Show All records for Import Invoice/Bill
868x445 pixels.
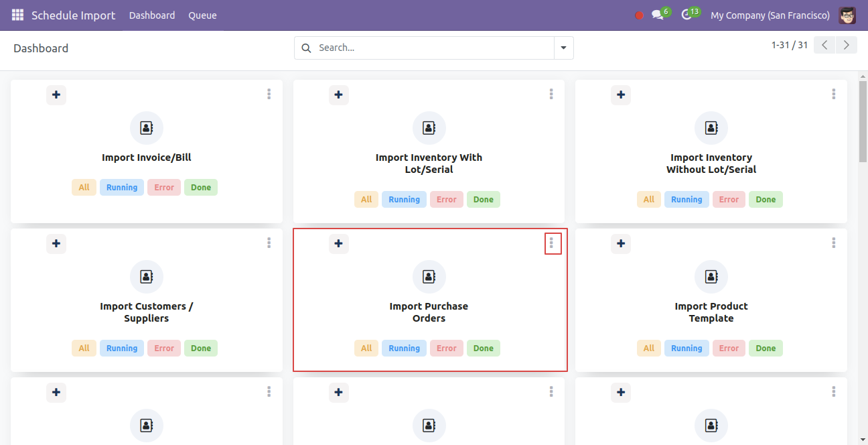[84, 188]
